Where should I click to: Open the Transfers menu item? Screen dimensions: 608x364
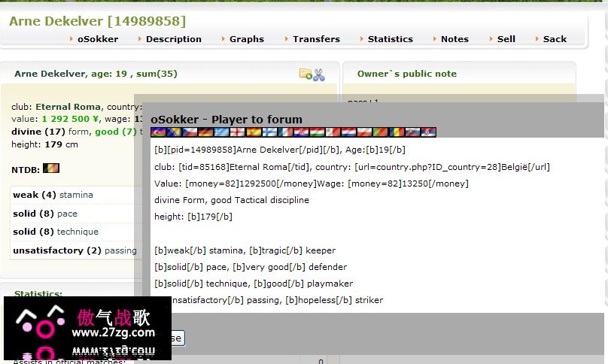pos(316,39)
